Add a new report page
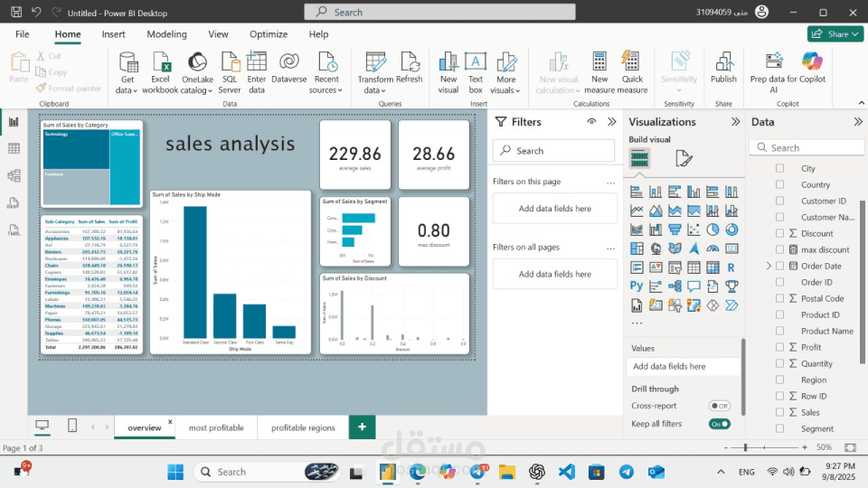The width and height of the screenshot is (868, 488). coord(362,427)
